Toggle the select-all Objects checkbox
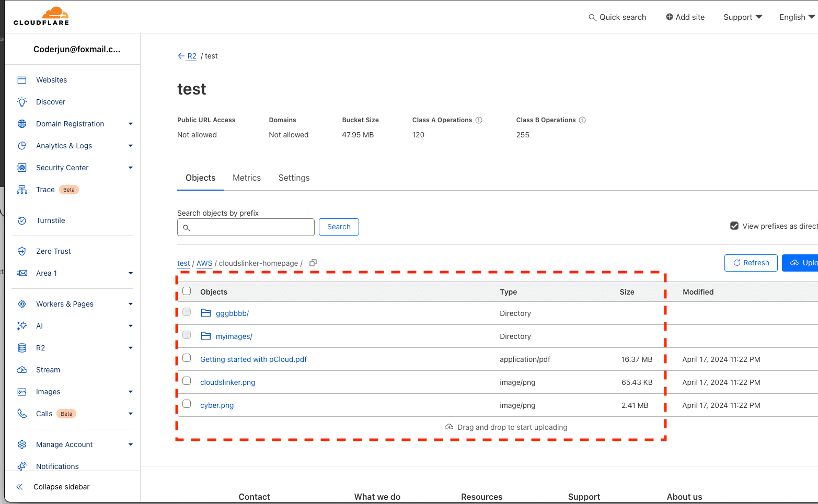The width and height of the screenshot is (818, 504). [187, 291]
